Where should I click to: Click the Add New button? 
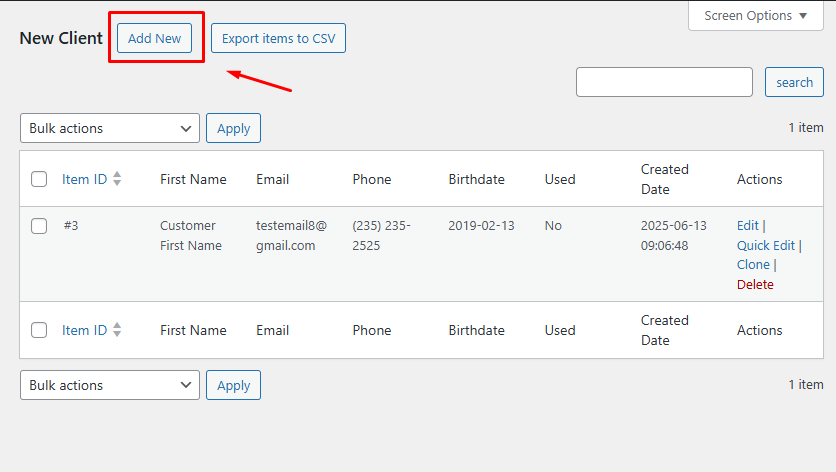point(155,38)
